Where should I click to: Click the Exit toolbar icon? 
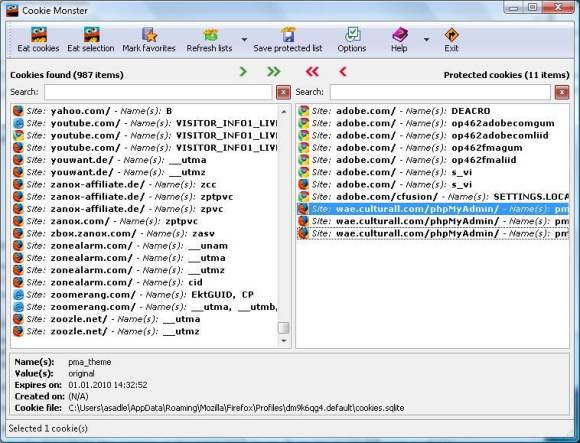pos(451,35)
